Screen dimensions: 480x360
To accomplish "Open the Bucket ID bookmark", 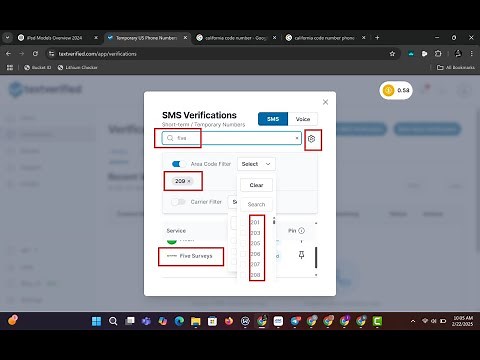I will (37, 67).
